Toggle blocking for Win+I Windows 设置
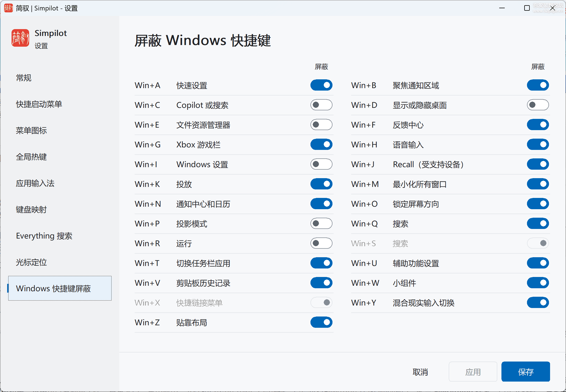The image size is (566, 392). pos(321,164)
